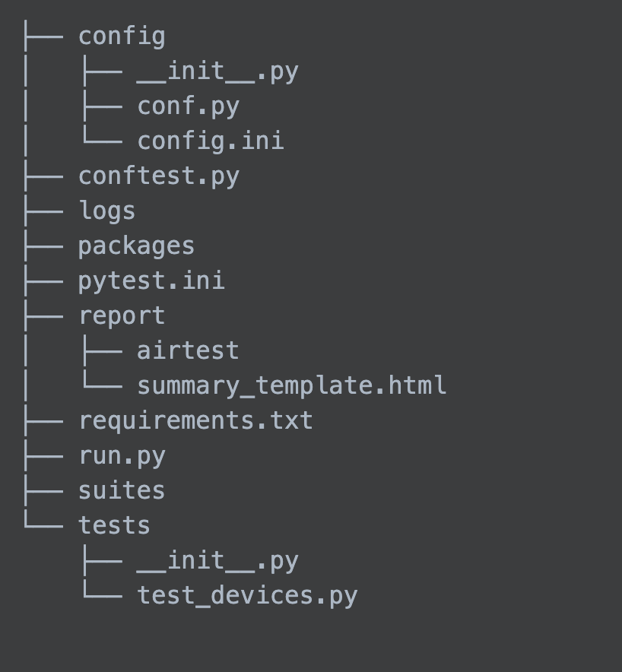The width and height of the screenshot is (622, 672).
Task: Select the tests folder name
Action: tap(114, 526)
